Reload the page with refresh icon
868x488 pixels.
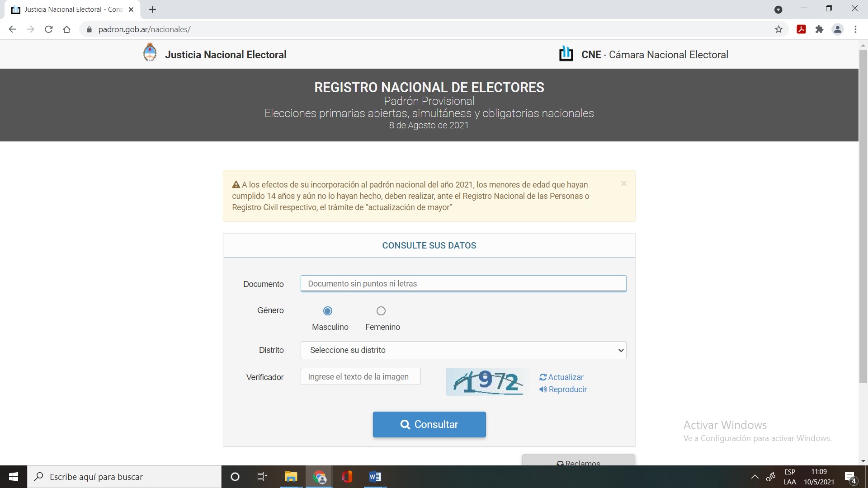point(49,29)
